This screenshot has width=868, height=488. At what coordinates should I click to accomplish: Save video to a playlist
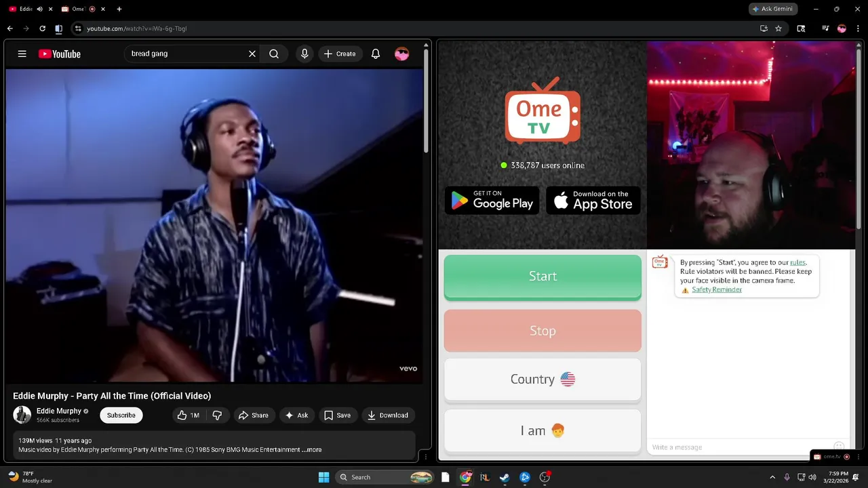[337, 415]
